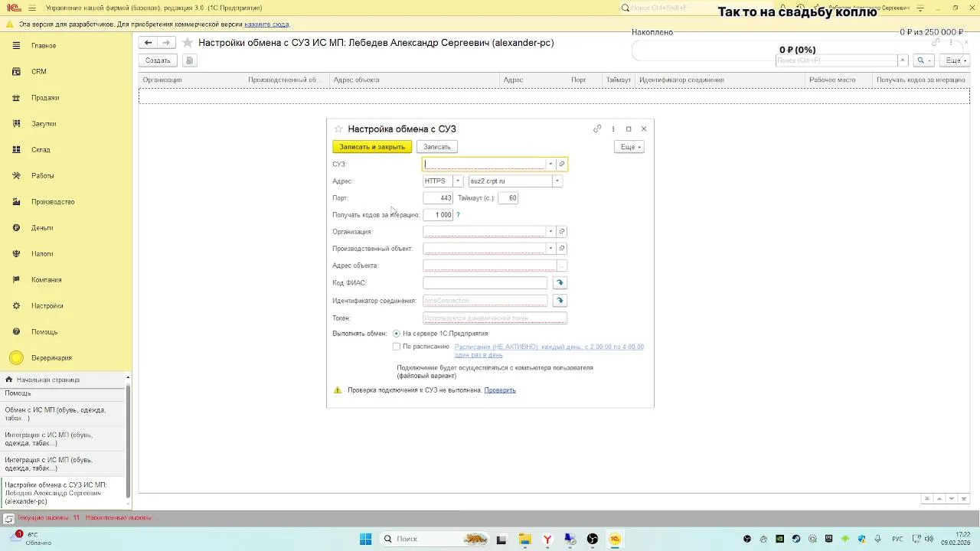Click the Создать button
980x551 pixels.
pyautogui.click(x=158, y=60)
